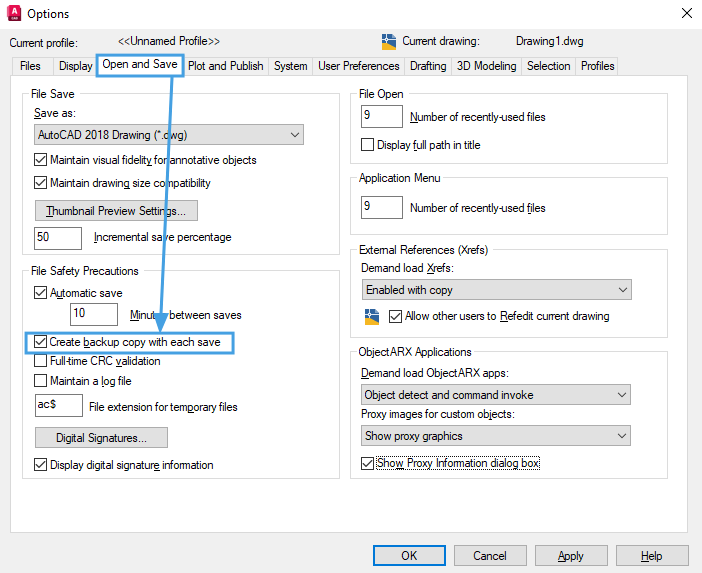The width and height of the screenshot is (702, 573).
Task: Open the System tab
Action: 291,66
